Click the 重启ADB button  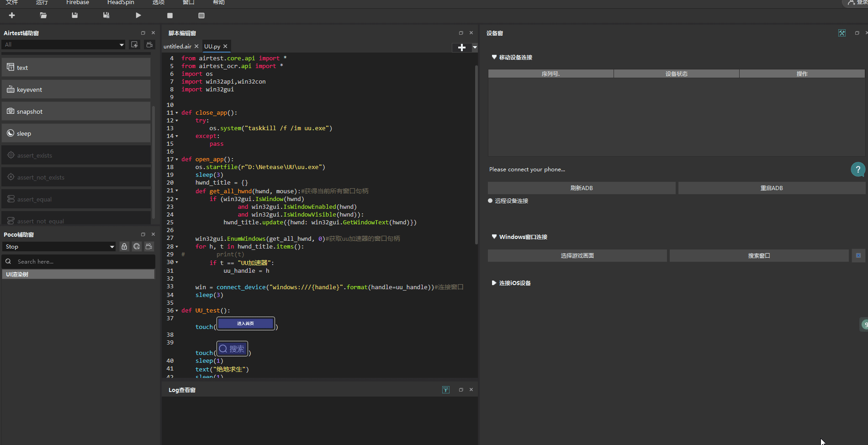click(772, 188)
